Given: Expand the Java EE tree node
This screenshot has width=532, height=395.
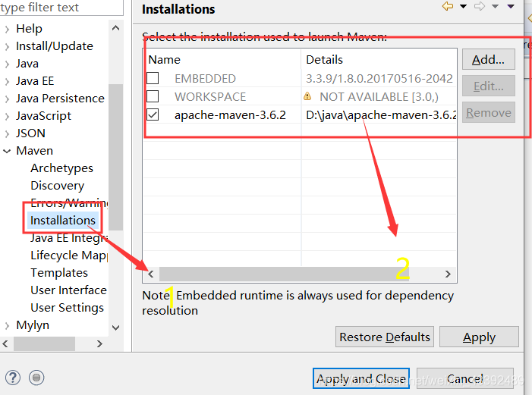Looking at the screenshot, I should click(x=7, y=81).
